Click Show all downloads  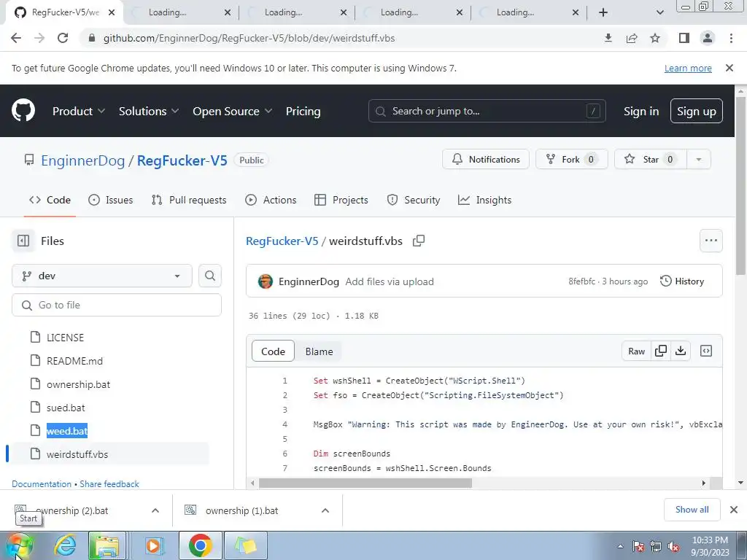692,510
